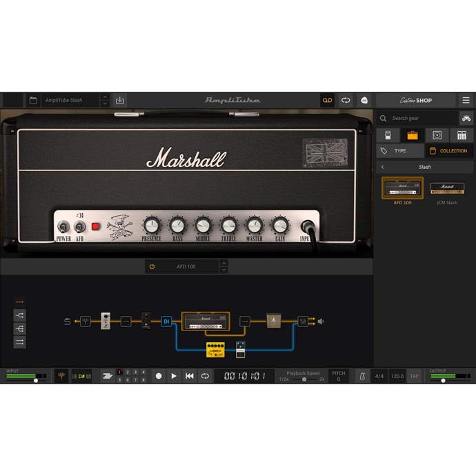
Task: Switch to the Cab gear tab
Action: [437, 135]
